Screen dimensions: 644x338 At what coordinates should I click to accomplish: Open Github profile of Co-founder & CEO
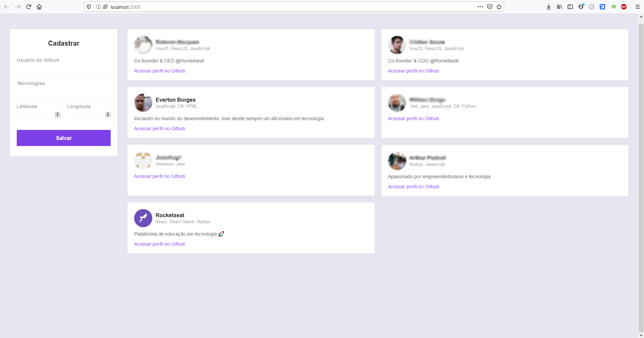160,71
